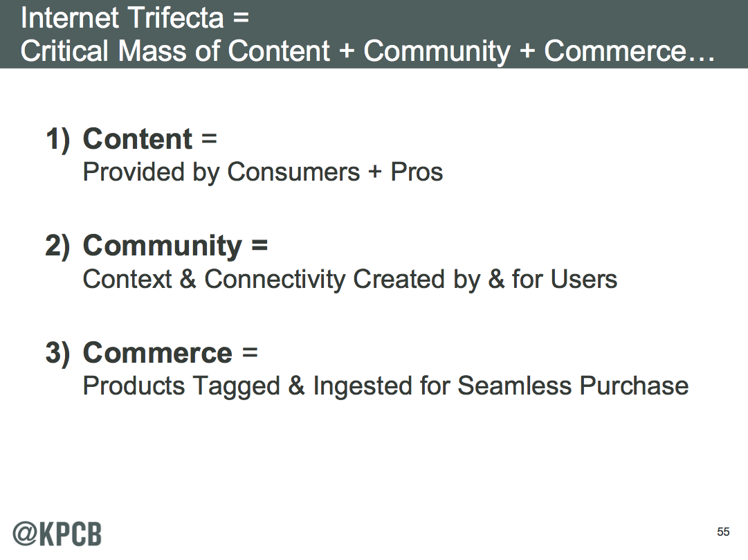Select the slide number 55
Image resolution: width=748 pixels, height=560 pixels.
coord(723,532)
